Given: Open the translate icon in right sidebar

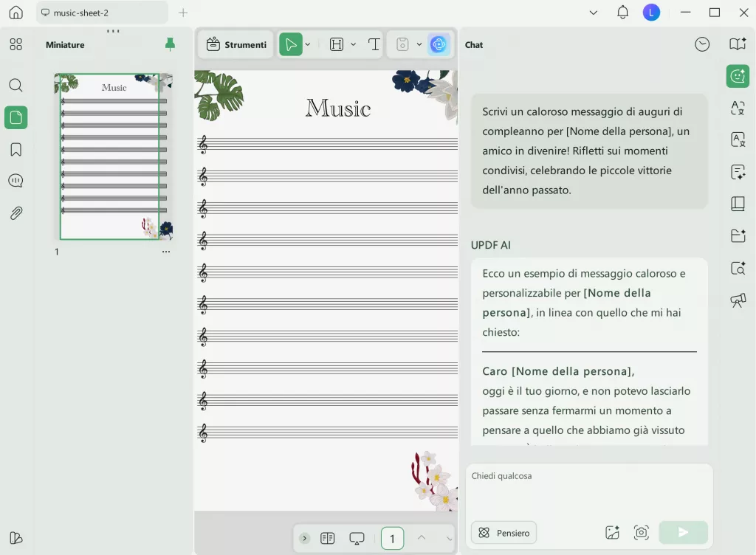Looking at the screenshot, I should pos(738,108).
